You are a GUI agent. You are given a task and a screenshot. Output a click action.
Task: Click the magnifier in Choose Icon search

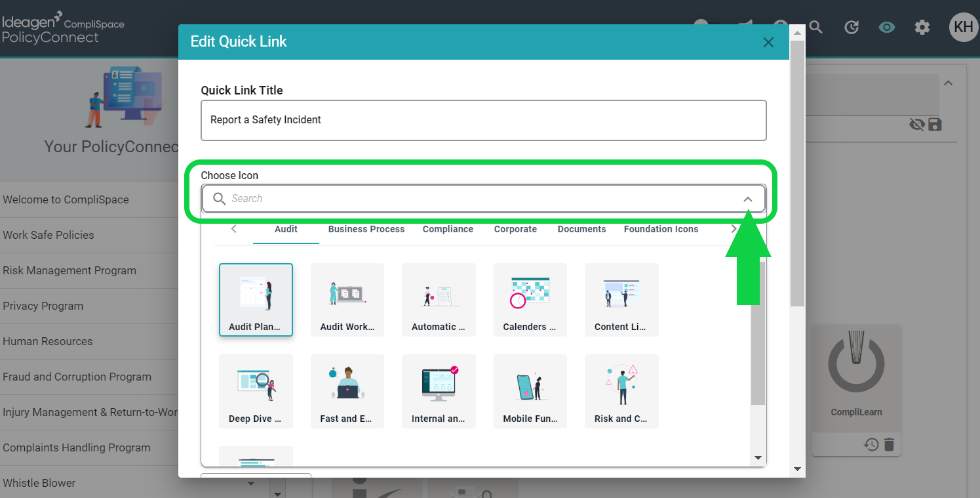pyautogui.click(x=220, y=199)
